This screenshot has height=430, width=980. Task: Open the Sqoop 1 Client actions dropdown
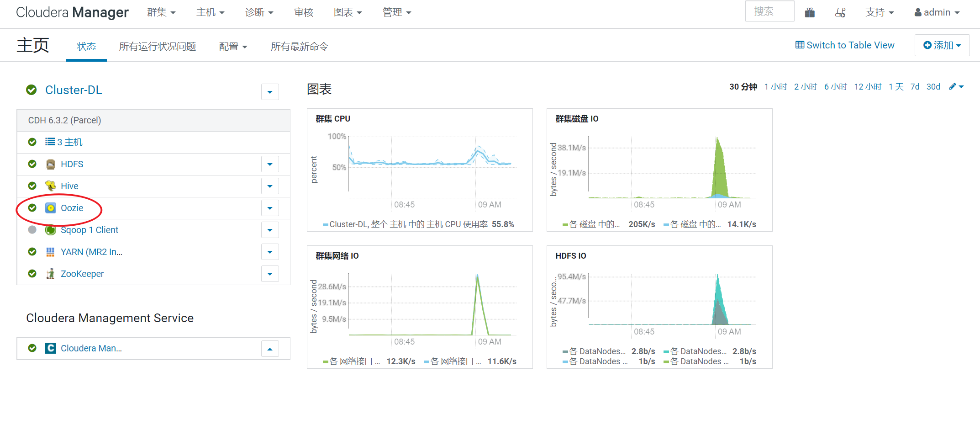click(270, 230)
